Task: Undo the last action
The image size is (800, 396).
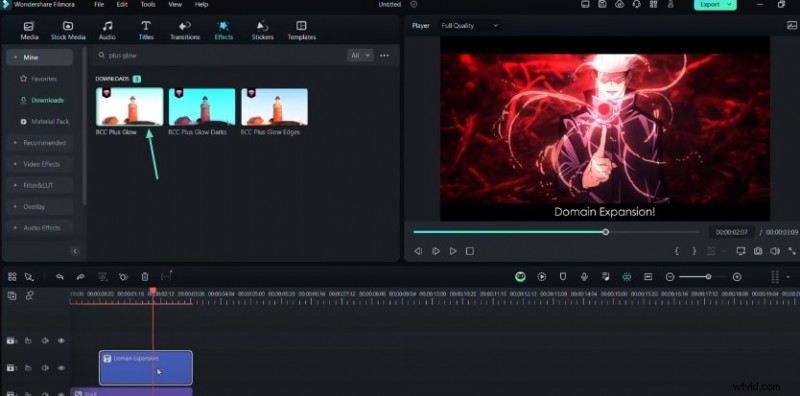Action: (60, 277)
